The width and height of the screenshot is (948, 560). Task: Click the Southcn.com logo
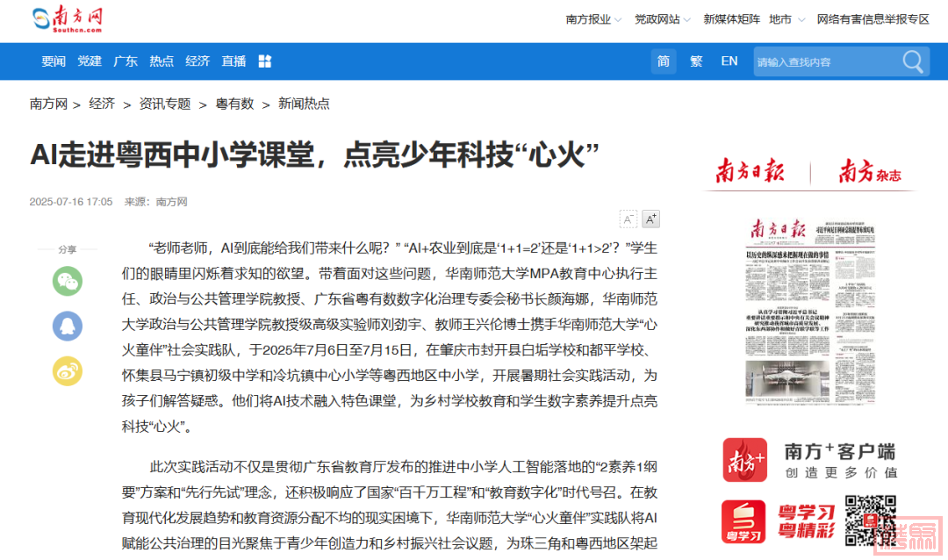pyautogui.click(x=68, y=19)
